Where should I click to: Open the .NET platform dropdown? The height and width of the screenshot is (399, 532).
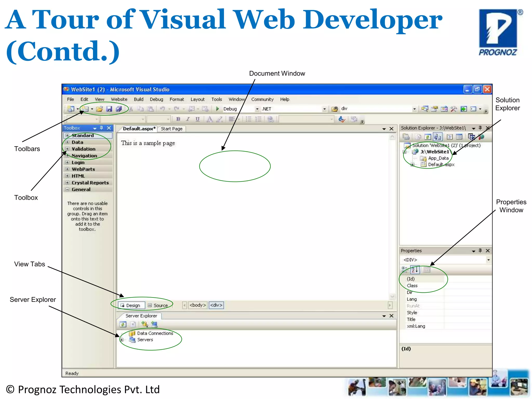[x=324, y=109]
